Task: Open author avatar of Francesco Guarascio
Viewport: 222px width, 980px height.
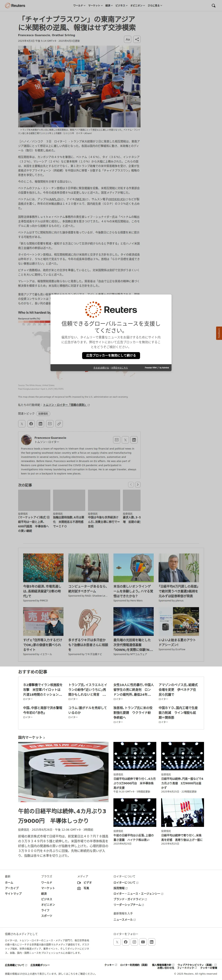Action: pos(26,439)
